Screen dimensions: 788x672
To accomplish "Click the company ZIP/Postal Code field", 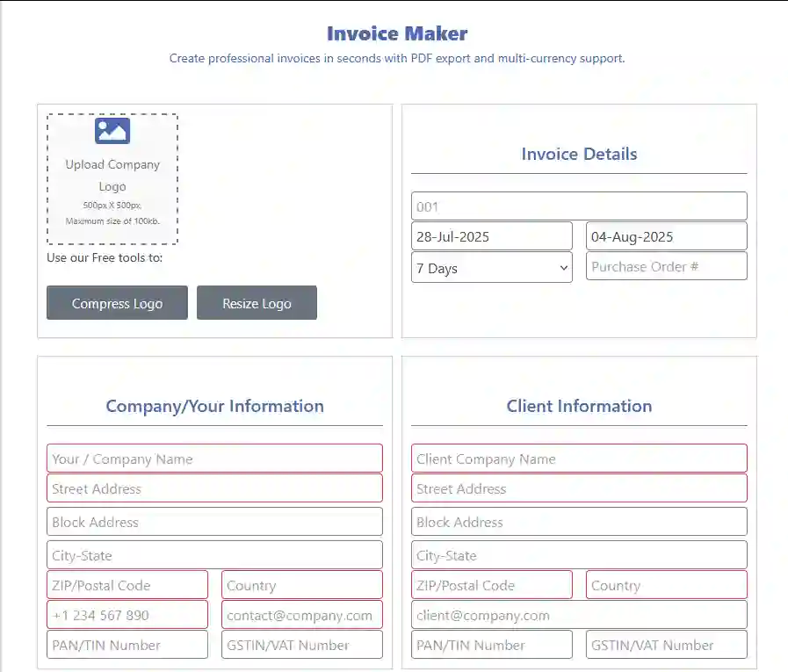I will [127, 584].
